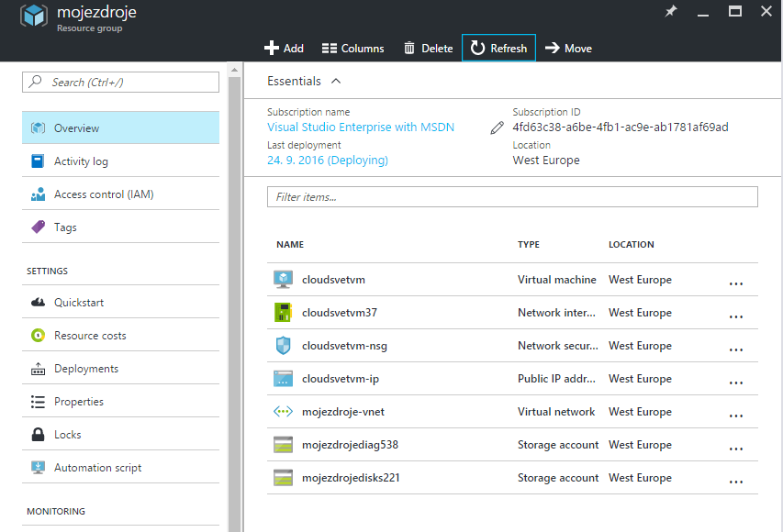Screen dimensions: 783x532
Task: Open the mojezdrojediag538 resource
Action: pos(350,444)
